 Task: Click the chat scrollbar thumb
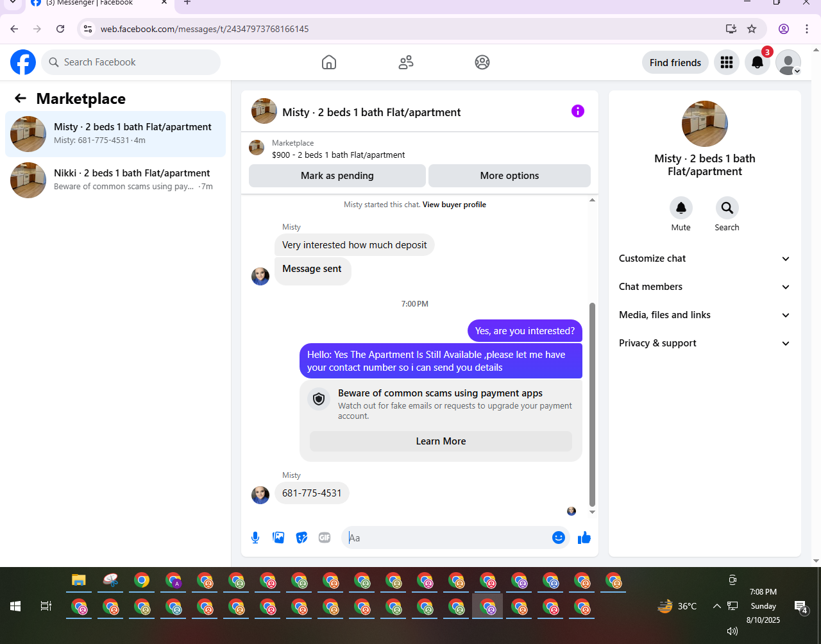pyautogui.click(x=592, y=405)
